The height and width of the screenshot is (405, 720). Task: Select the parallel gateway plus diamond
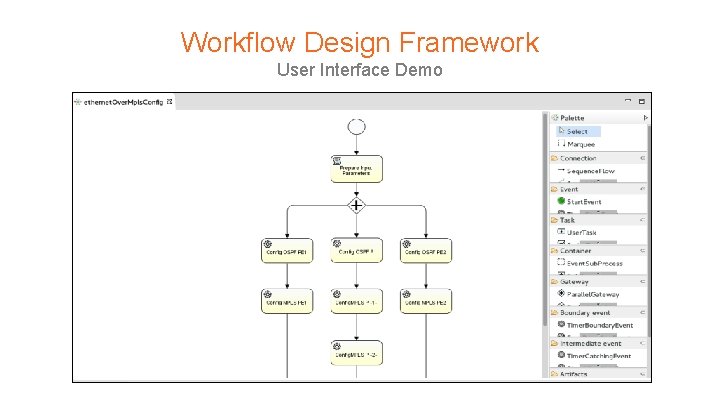point(356,205)
